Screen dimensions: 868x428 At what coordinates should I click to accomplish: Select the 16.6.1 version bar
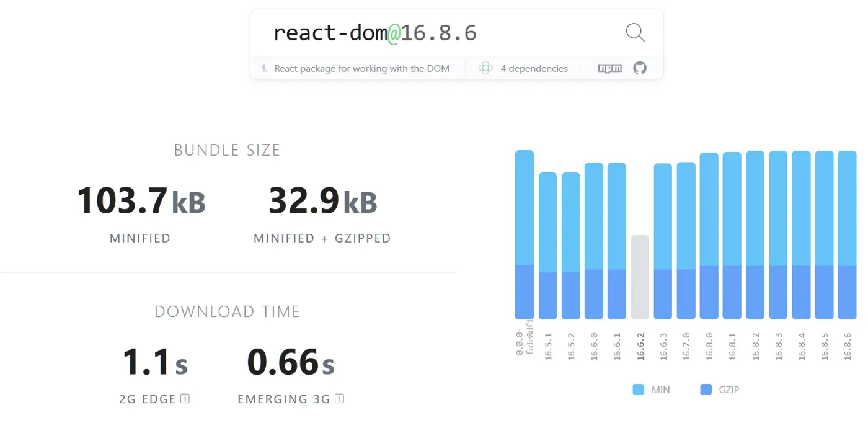pos(617,241)
